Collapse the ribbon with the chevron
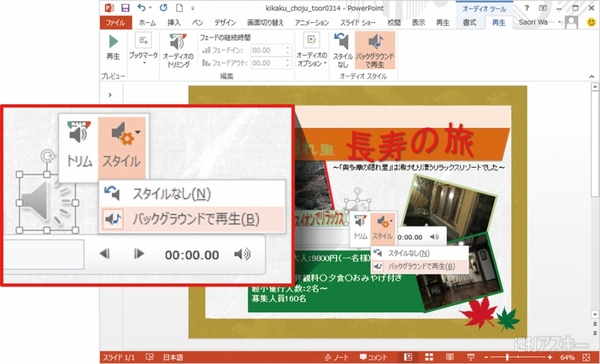The height and width of the screenshot is (364, 600). [x=592, y=77]
